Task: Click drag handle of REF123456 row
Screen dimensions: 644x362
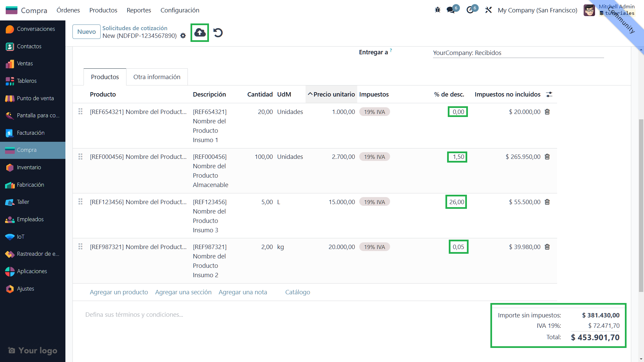Action: [80, 202]
